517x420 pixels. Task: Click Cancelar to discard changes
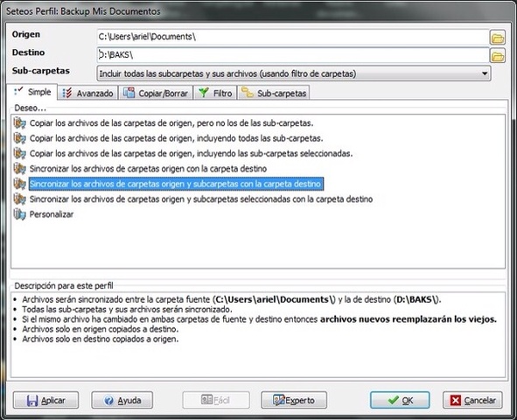coord(472,400)
